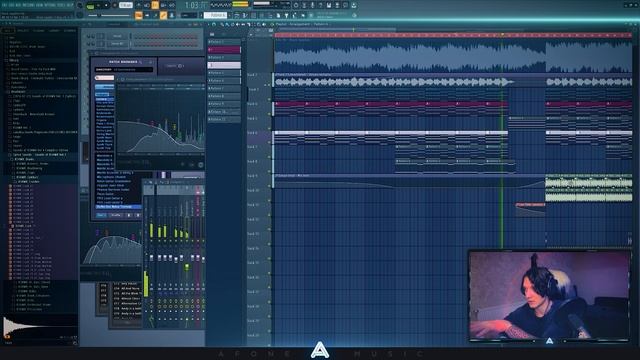Select the white highlighted pattern in picker
This screenshot has width=640, height=360.
click(224, 65)
